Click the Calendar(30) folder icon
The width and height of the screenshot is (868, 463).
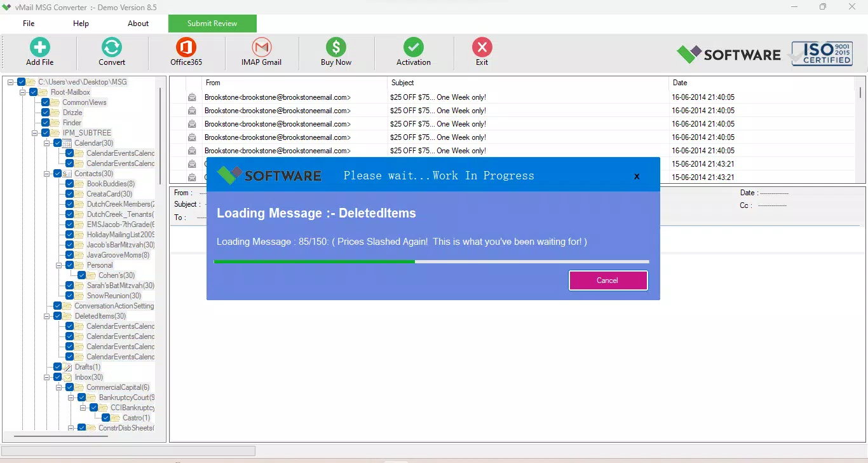pos(67,143)
